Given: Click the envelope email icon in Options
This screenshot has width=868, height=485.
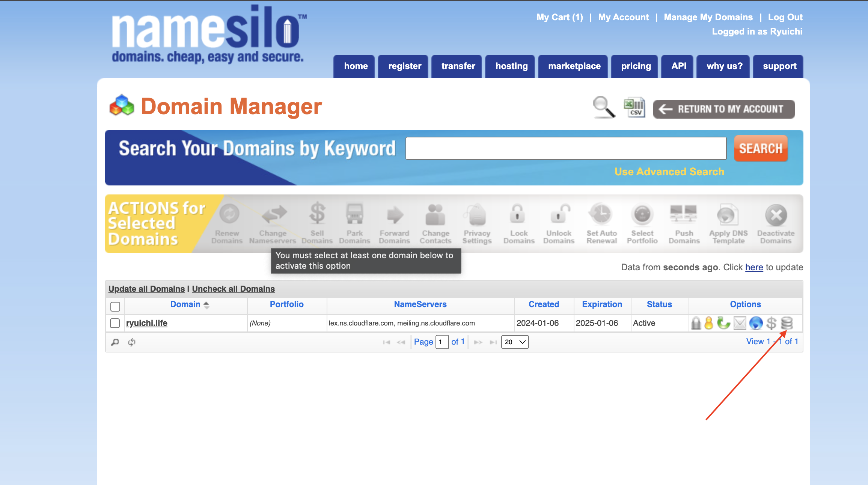Looking at the screenshot, I should (740, 323).
